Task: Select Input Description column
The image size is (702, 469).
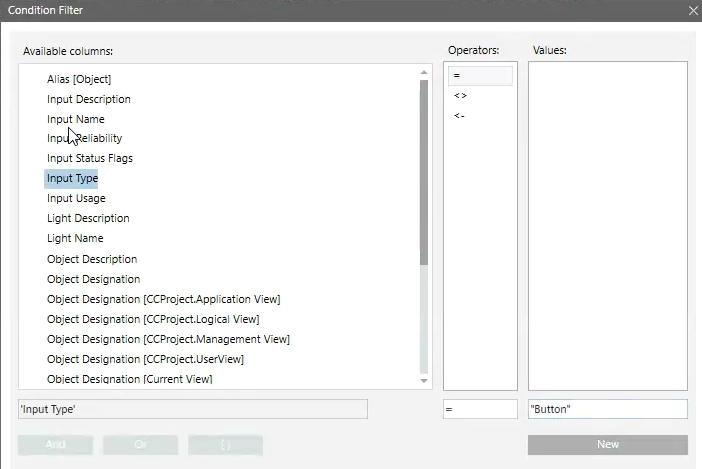Action: pyautogui.click(x=89, y=99)
